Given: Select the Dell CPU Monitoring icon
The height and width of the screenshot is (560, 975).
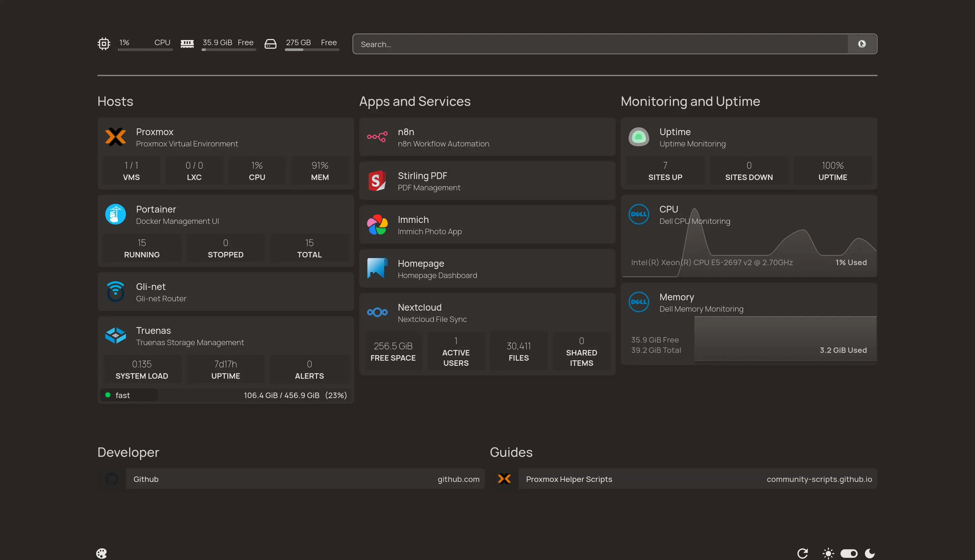Looking at the screenshot, I should pyautogui.click(x=639, y=214).
